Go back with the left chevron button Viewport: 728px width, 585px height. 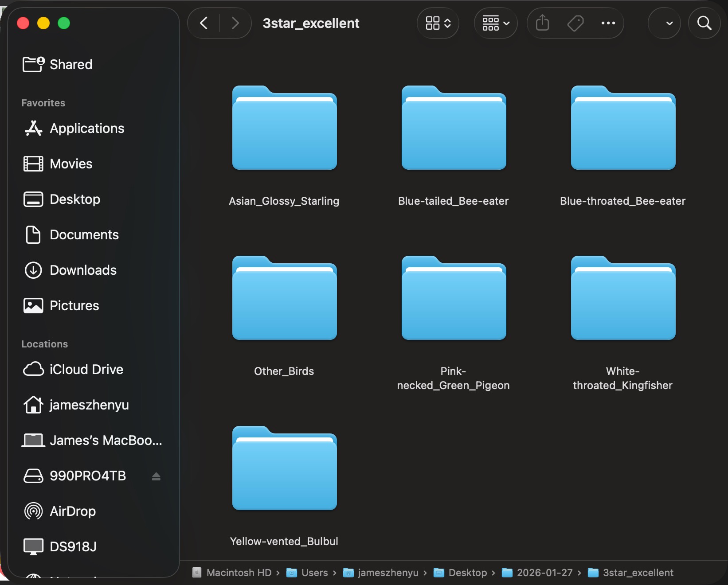pyautogui.click(x=204, y=23)
